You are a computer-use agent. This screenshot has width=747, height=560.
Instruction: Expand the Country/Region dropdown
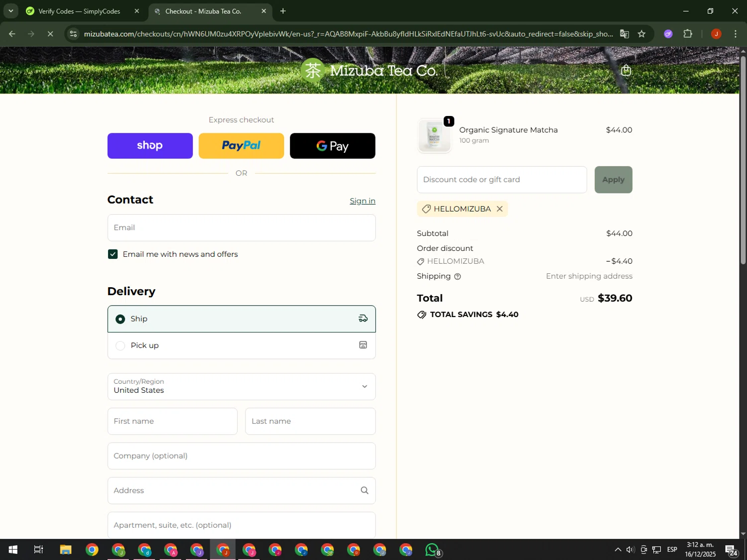tap(242, 387)
